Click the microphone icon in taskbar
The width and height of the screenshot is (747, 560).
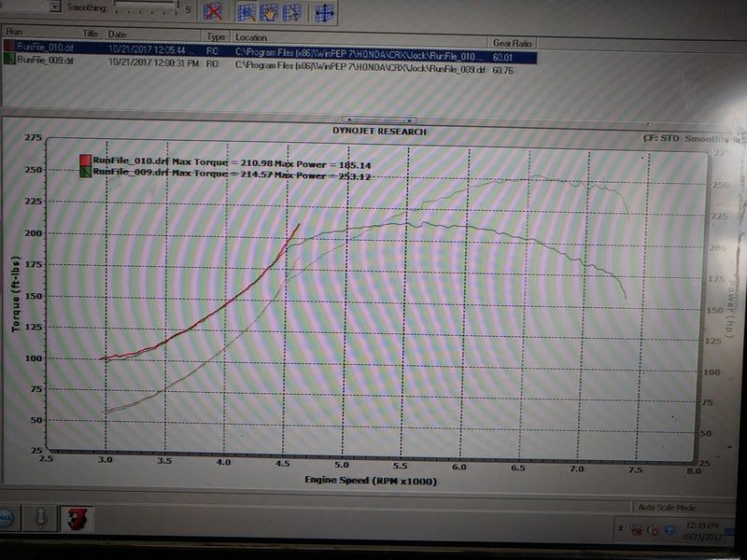(41, 518)
